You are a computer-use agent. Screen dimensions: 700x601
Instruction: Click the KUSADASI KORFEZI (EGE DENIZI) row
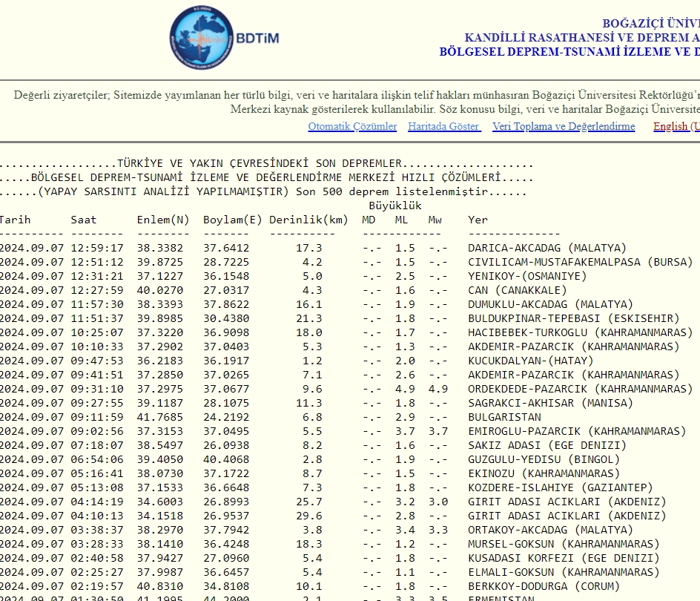click(x=563, y=558)
